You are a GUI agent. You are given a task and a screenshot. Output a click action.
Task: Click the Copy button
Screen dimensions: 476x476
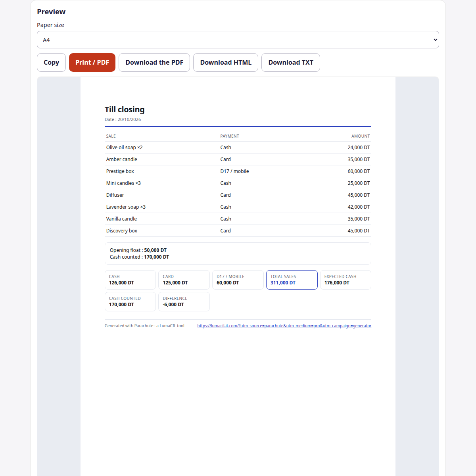pyautogui.click(x=51, y=62)
